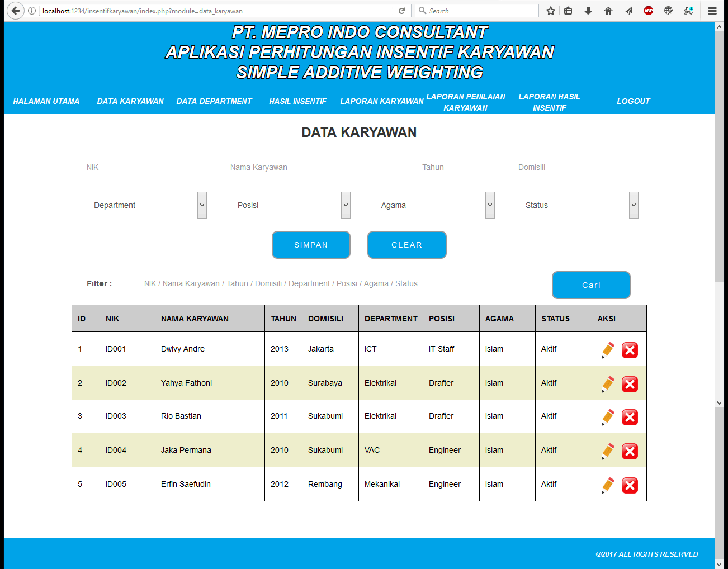
Task: Reload the page using the refresh icon
Action: pyautogui.click(x=401, y=11)
